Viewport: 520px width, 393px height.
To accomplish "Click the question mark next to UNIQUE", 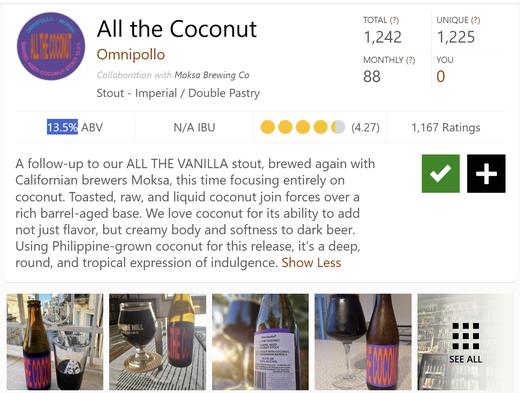I will pos(475,20).
